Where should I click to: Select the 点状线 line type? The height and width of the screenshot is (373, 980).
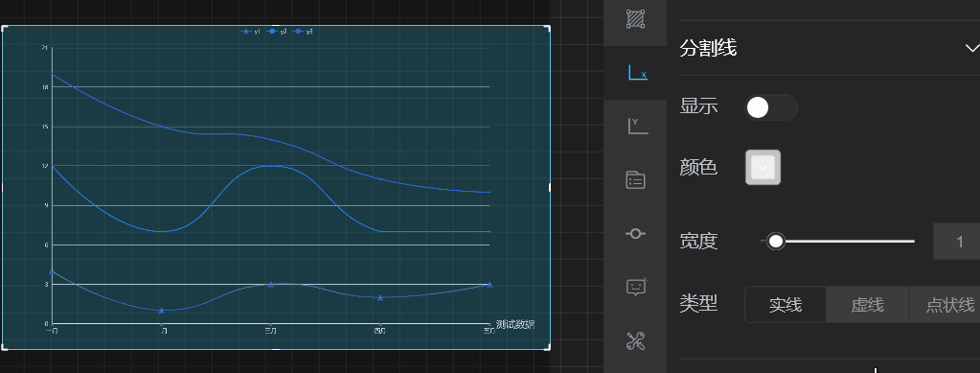(x=945, y=305)
